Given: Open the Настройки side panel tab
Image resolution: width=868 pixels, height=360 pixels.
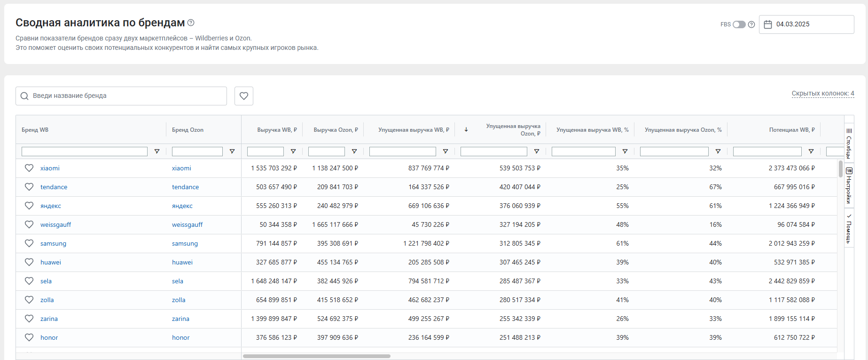Looking at the screenshot, I should pyautogui.click(x=849, y=186).
